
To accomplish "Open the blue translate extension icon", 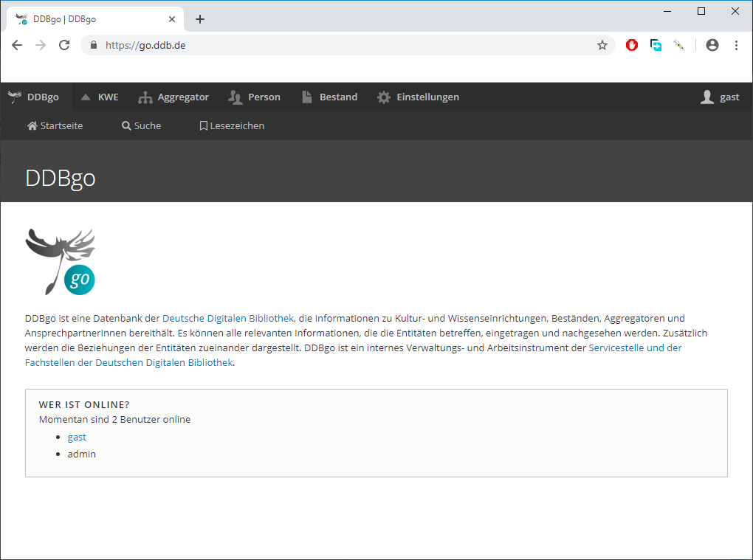I will pyautogui.click(x=656, y=45).
